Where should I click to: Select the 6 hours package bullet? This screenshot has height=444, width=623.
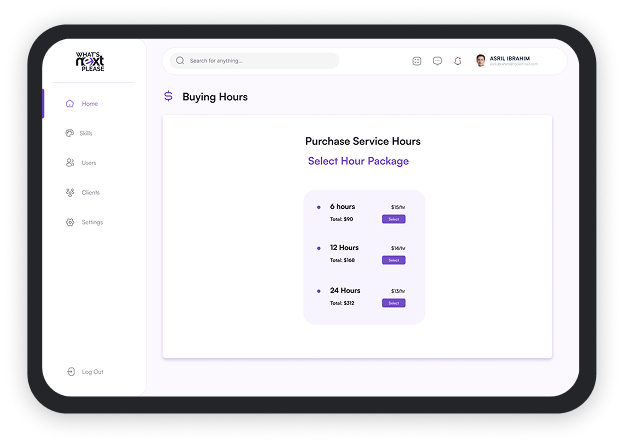coord(318,207)
